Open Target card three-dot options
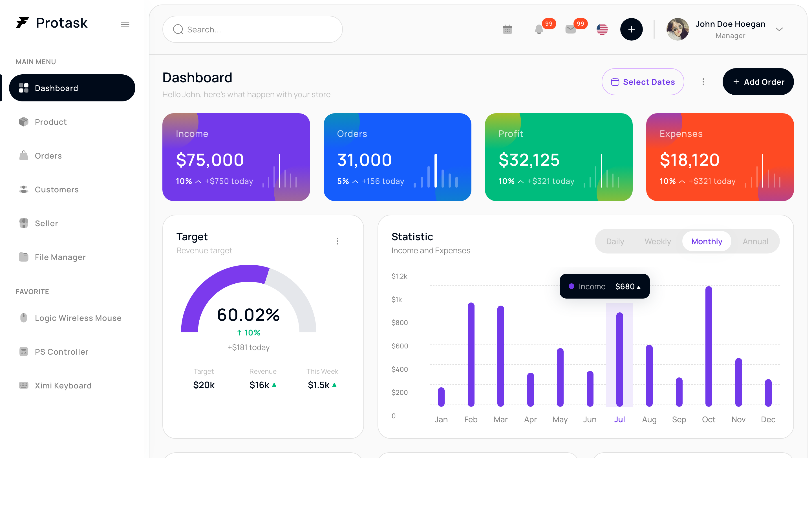The width and height of the screenshot is (812, 507). coord(337,241)
